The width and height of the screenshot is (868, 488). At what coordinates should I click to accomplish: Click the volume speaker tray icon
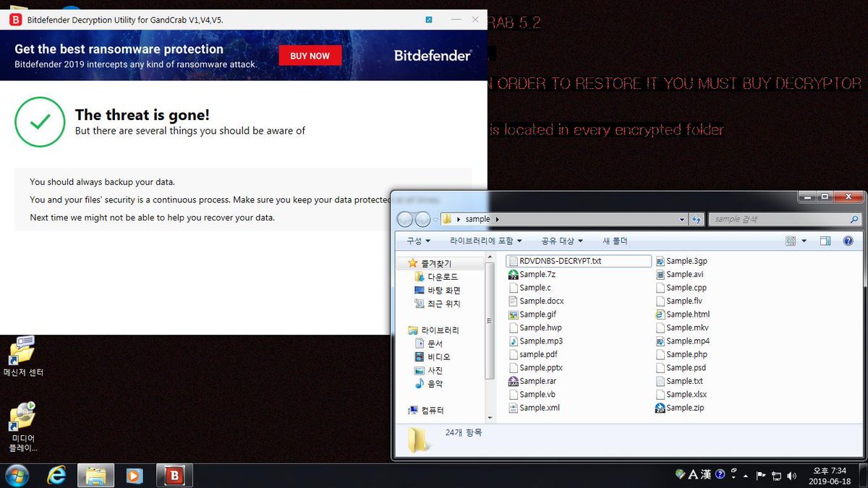[792, 476]
